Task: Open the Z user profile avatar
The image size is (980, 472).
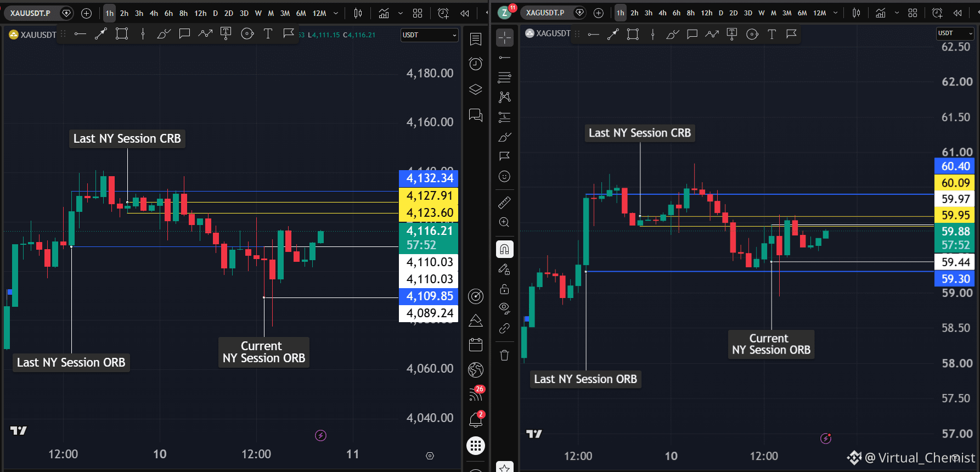Action: (x=505, y=13)
